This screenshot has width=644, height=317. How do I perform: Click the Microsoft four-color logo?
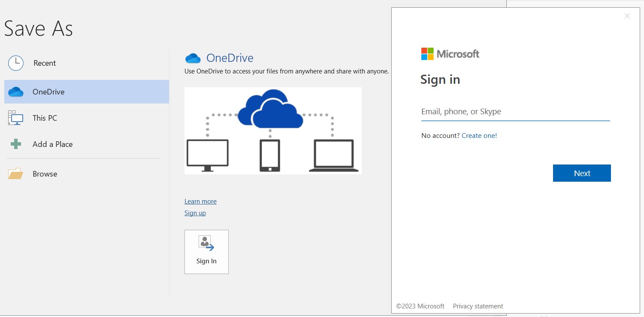[427, 54]
